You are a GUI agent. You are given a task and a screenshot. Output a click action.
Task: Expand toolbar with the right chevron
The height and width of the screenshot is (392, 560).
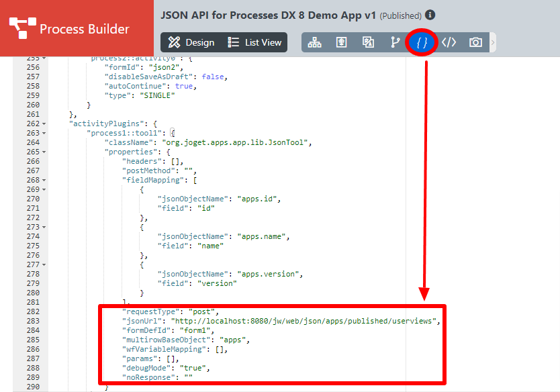[493, 42]
